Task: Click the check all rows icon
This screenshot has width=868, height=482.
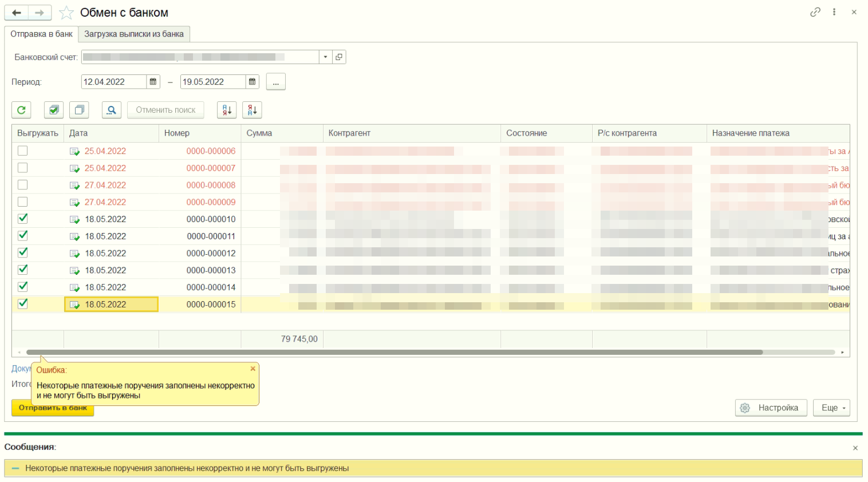Action: click(x=54, y=110)
